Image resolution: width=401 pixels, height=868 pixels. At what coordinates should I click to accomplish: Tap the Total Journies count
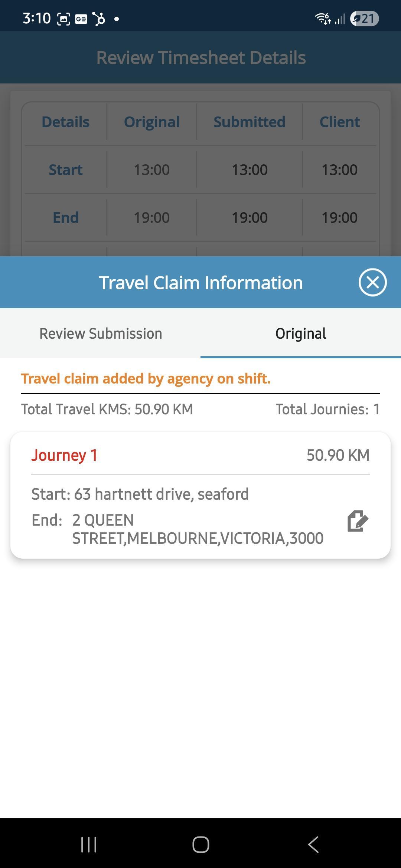point(327,409)
